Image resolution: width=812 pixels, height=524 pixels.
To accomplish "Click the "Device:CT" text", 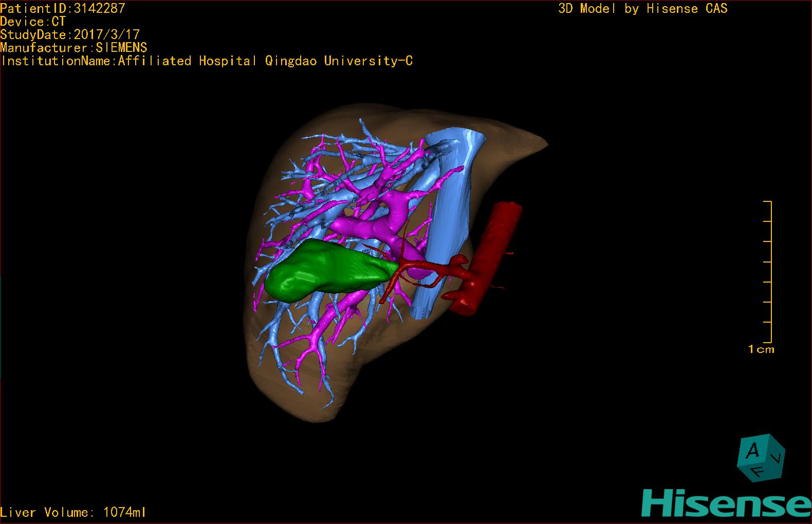I will [x=33, y=21].
